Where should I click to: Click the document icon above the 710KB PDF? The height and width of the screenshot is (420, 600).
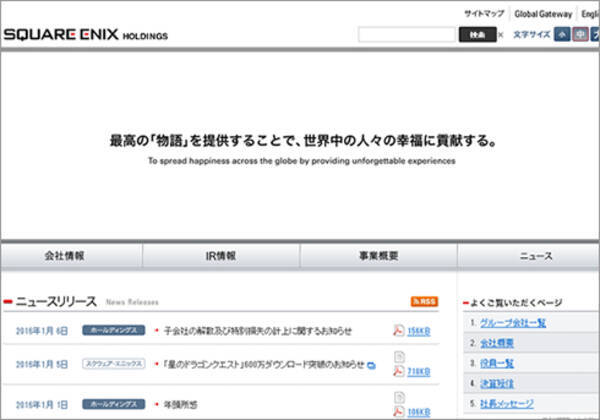point(399,357)
